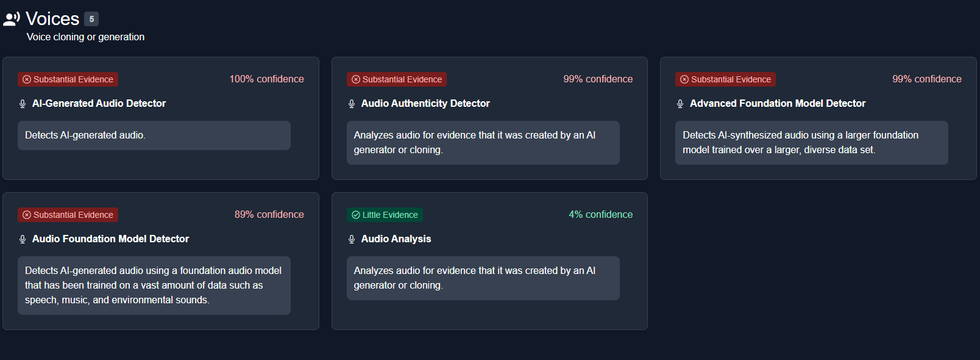Click Substantial Evidence badge on Audio Authenticity Detector
The image size is (980, 360).
coord(397,79)
